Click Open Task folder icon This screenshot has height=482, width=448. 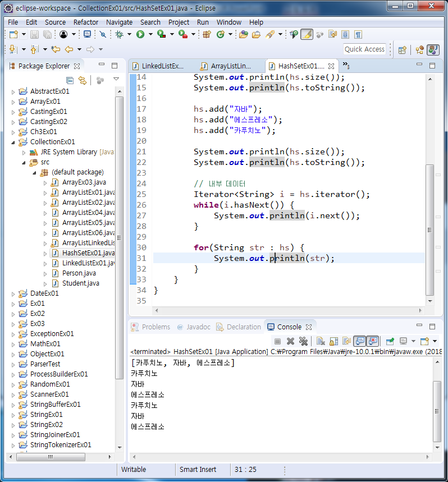tap(256, 34)
